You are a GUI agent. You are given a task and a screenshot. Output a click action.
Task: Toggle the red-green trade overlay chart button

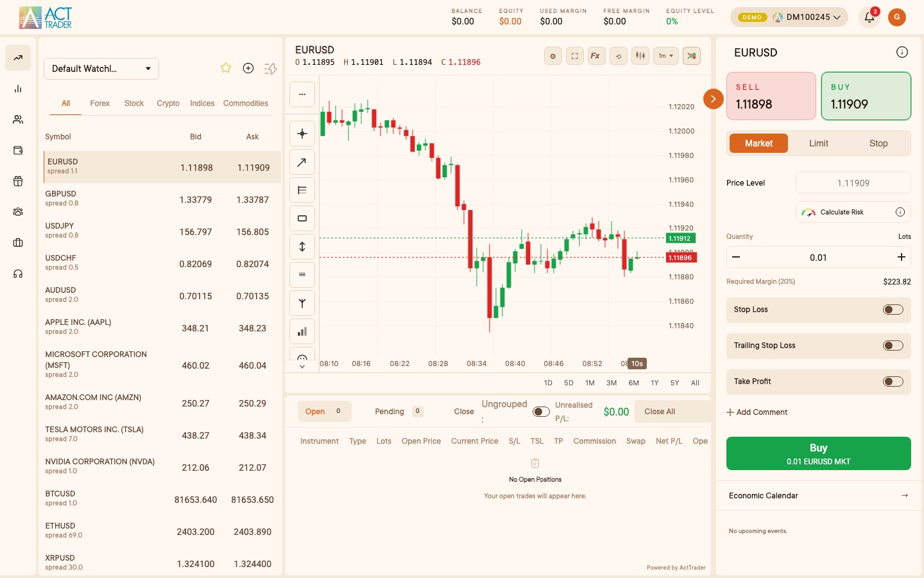pos(692,56)
